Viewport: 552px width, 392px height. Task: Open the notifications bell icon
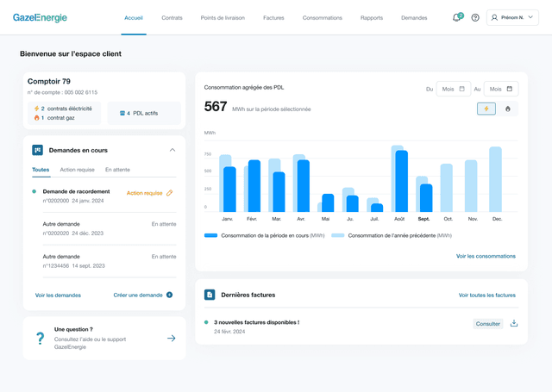click(x=456, y=17)
